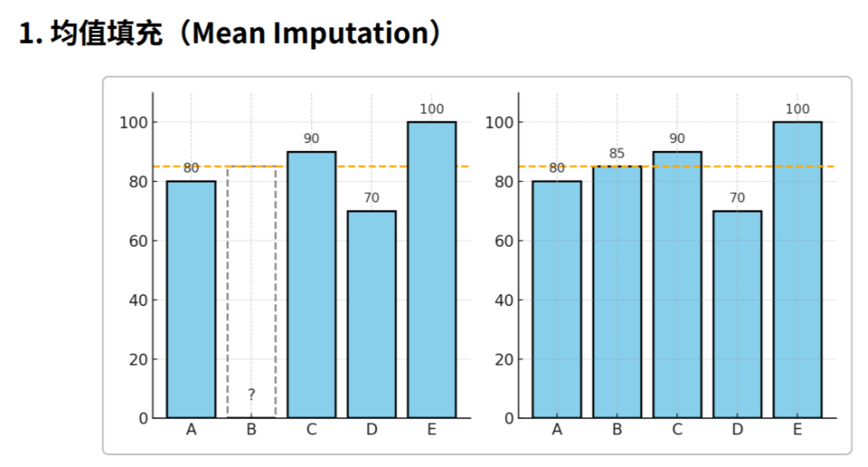The height and width of the screenshot is (467, 868).
Task: Select the question mark in bar B
Action: [252, 394]
